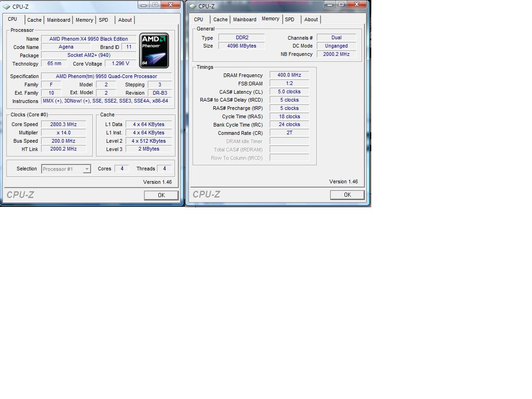Image resolution: width=532 pixels, height=399 pixels.
Task: Click the 4096 MBytes size value
Action: [x=242, y=46]
